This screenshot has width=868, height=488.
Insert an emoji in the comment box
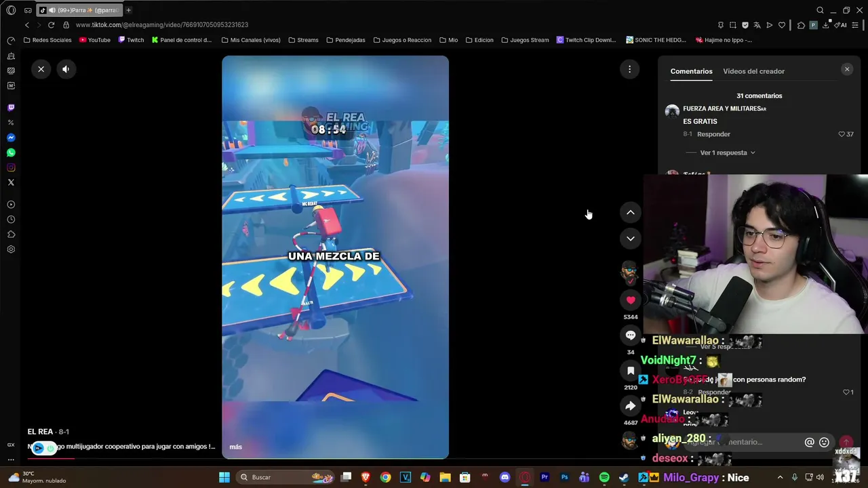coord(824,442)
